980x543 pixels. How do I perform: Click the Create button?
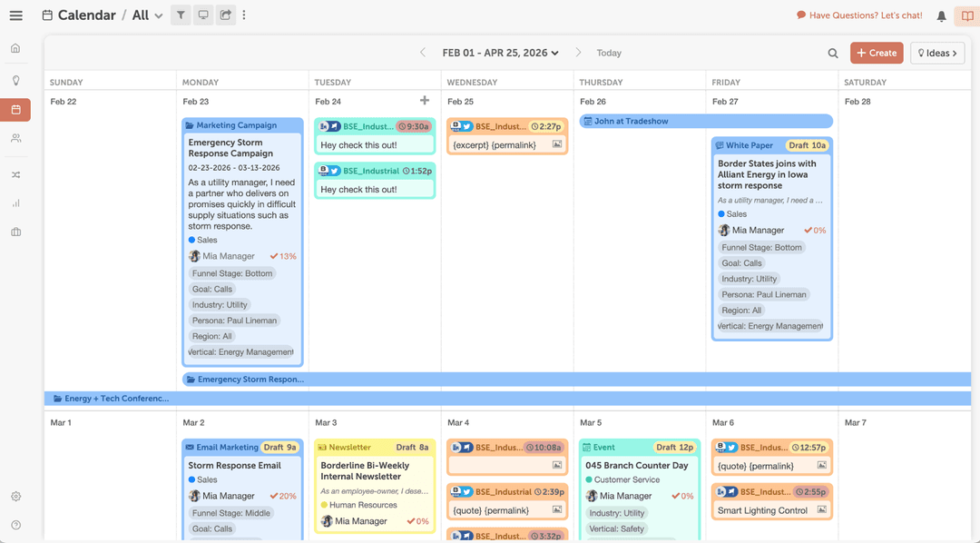(877, 53)
